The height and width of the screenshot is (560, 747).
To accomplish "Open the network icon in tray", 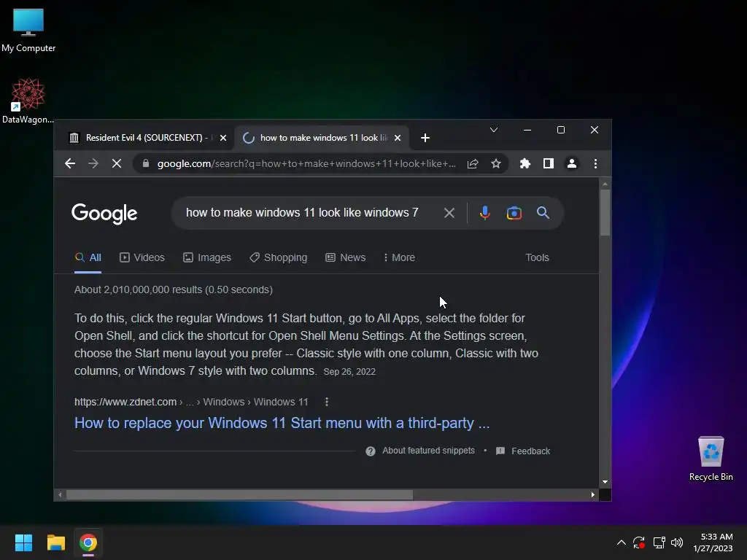I will [x=659, y=542].
